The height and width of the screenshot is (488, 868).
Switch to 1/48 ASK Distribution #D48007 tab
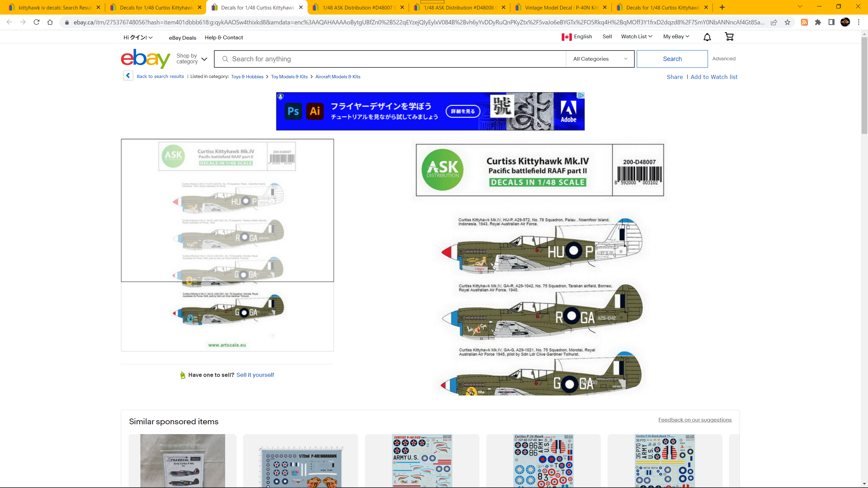358,7
